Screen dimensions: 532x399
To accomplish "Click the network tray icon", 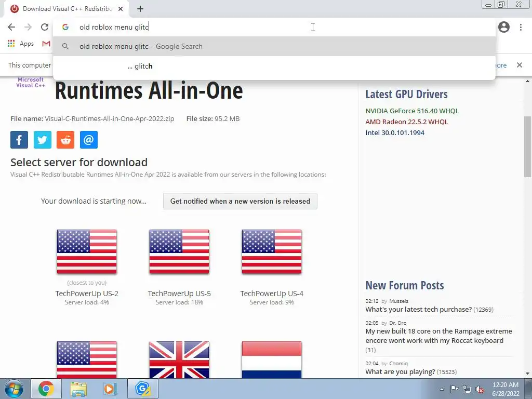I will point(467,389).
